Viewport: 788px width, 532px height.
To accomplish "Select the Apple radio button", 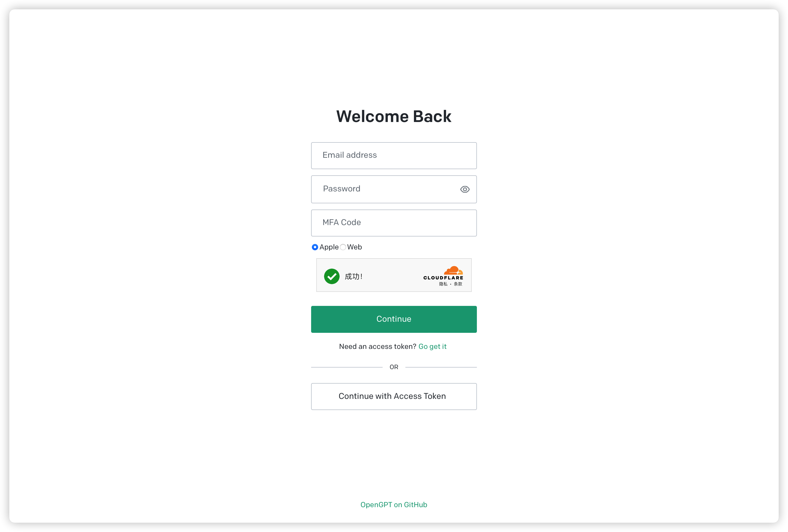I will click(x=315, y=247).
